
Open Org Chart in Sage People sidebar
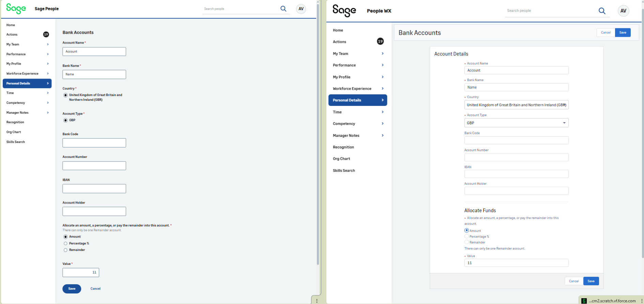point(14,132)
